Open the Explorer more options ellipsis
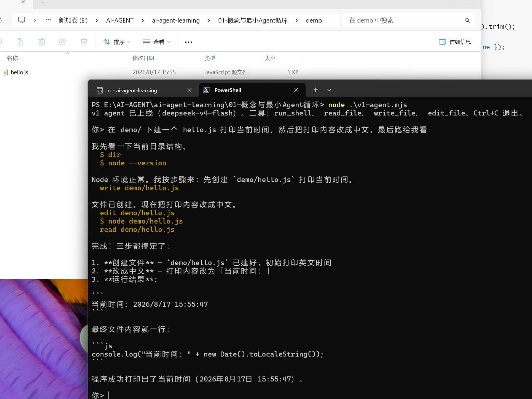The height and width of the screenshot is (399, 532). 189,42
